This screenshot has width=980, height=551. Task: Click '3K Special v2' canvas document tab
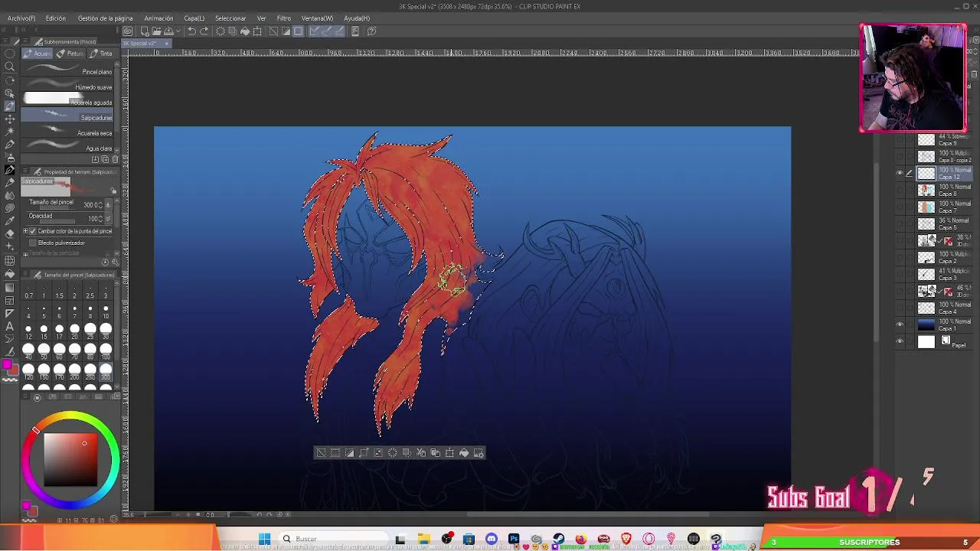(x=145, y=44)
